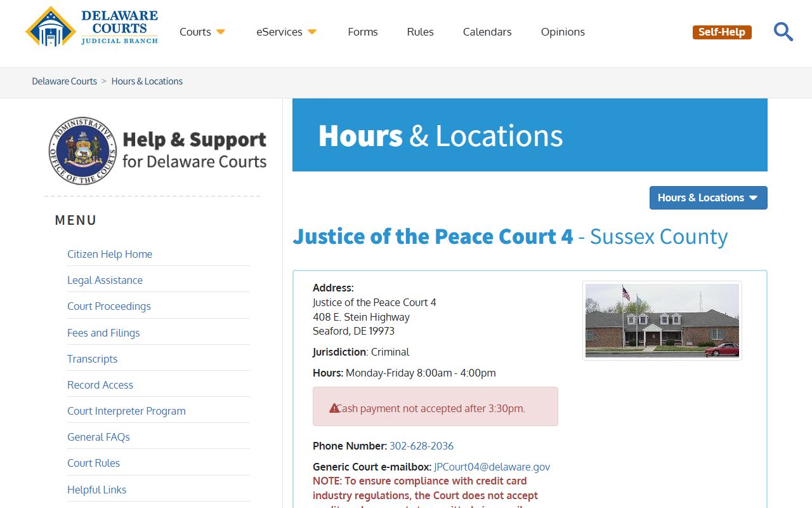Click the JPCourt04@delaware.gov email link
Screen dimensions: 812x508
[492, 467]
